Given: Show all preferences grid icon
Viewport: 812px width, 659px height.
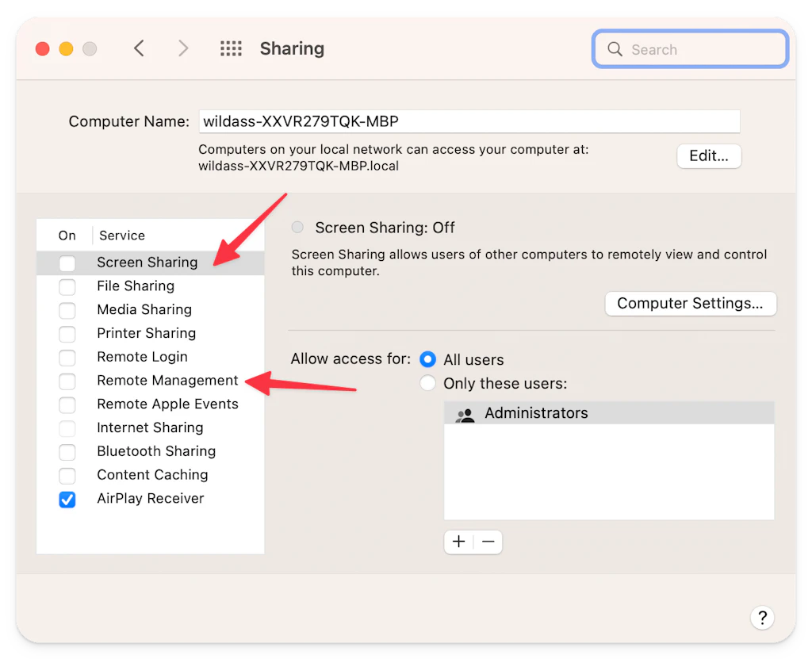Looking at the screenshot, I should pos(231,48).
